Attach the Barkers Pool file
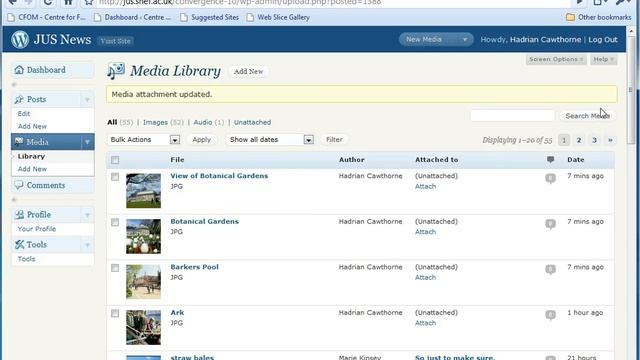This screenshot has height=360, width=640. (x=425, y=278)
